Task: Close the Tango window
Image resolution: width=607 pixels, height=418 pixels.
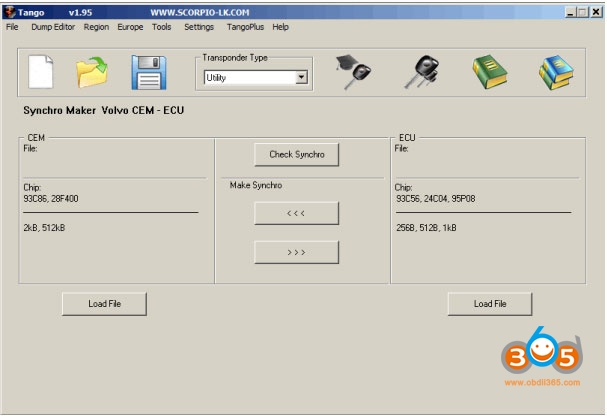Action: point(596,12)
